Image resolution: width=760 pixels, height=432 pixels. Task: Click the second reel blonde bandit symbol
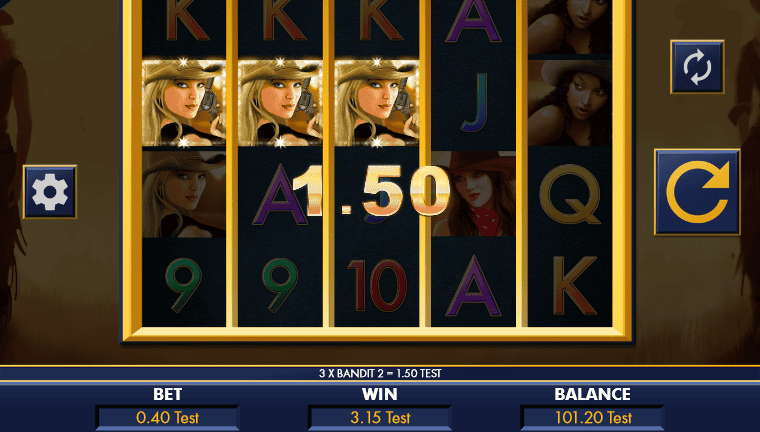coord(280,102)
